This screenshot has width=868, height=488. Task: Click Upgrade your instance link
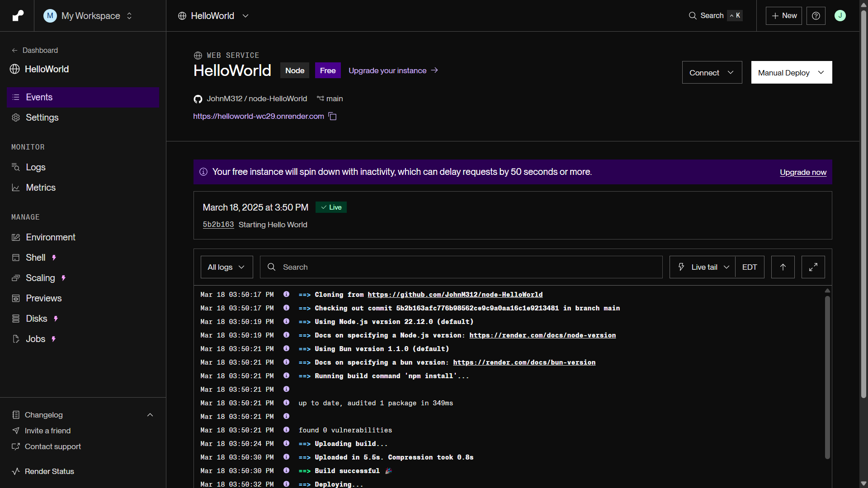pyautogui.click(x=393, y=70)
